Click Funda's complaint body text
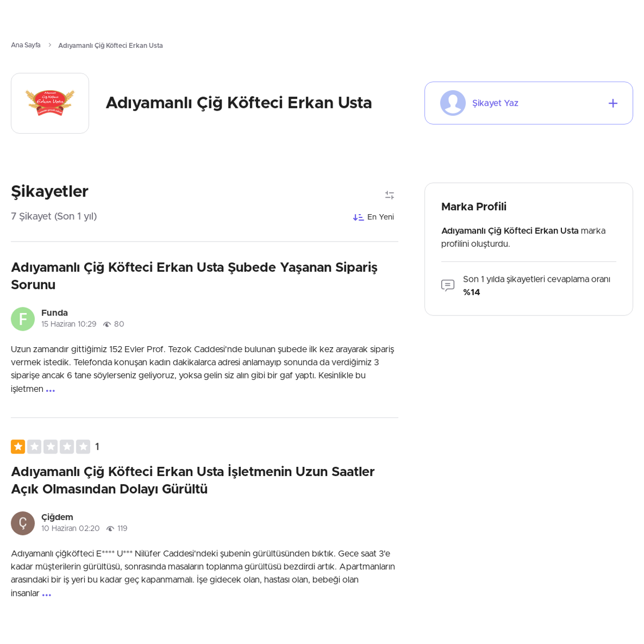 point(203,369)
